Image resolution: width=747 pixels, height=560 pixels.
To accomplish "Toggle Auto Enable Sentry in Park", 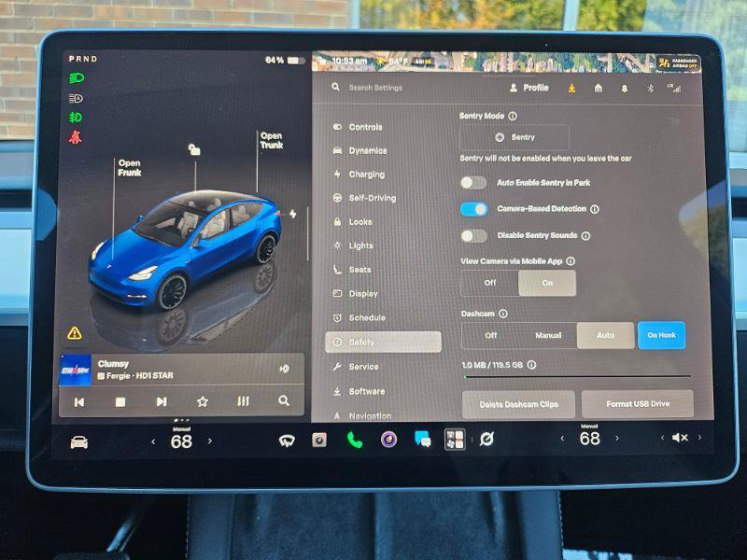I will coord(473,182).
